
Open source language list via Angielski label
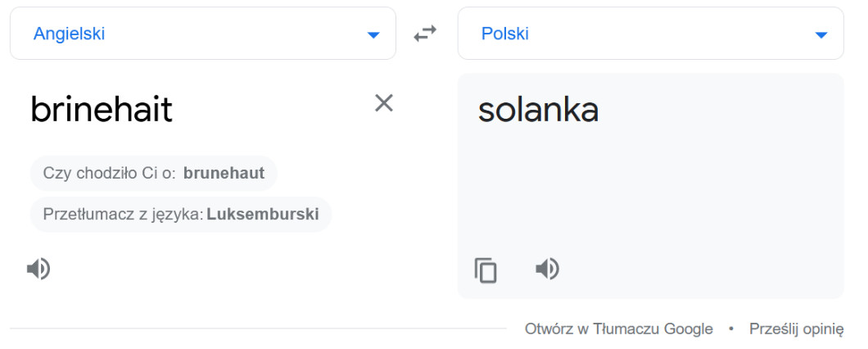pos(69,34)
